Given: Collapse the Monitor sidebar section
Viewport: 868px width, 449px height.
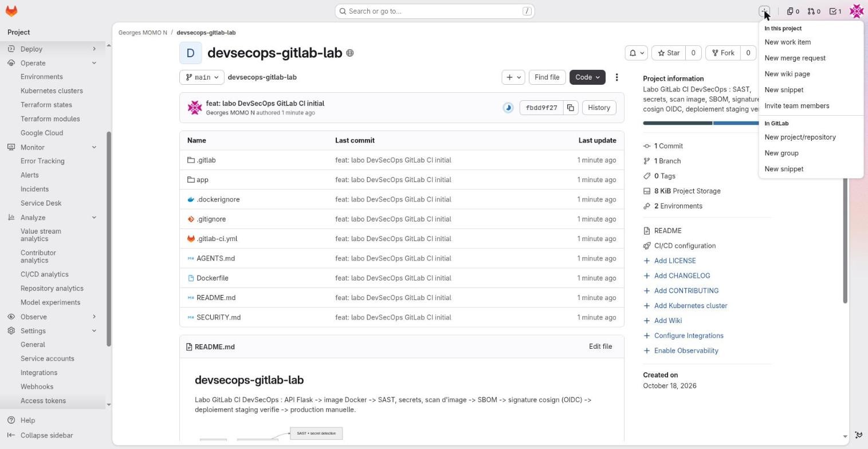Looking at the screenshot, I should pos(52,147).
